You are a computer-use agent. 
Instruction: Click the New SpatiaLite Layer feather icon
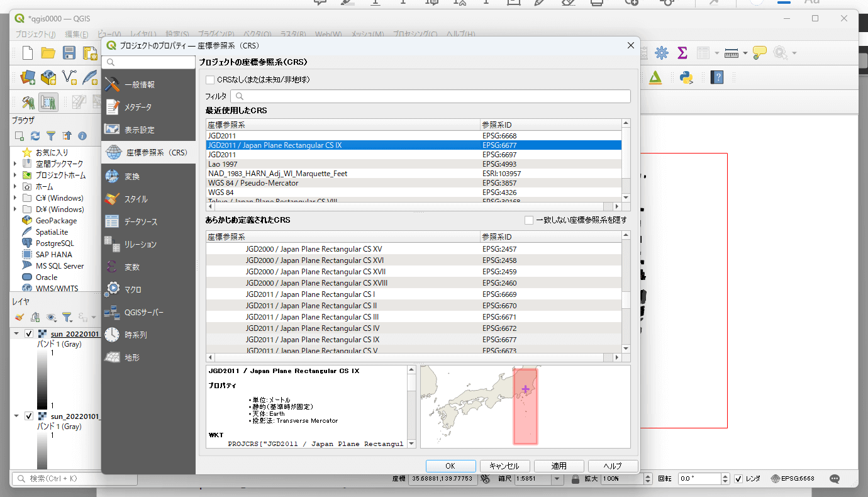click(90, 77)
